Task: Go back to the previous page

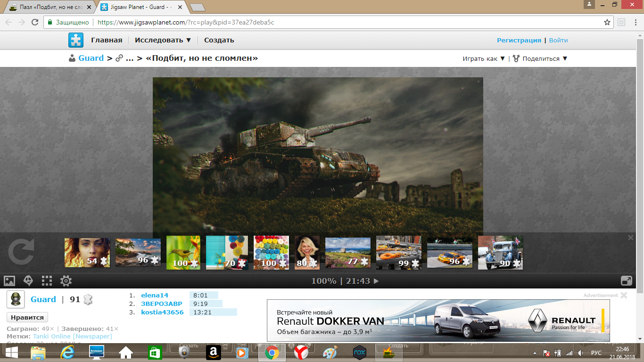Action: pos(8,22)
